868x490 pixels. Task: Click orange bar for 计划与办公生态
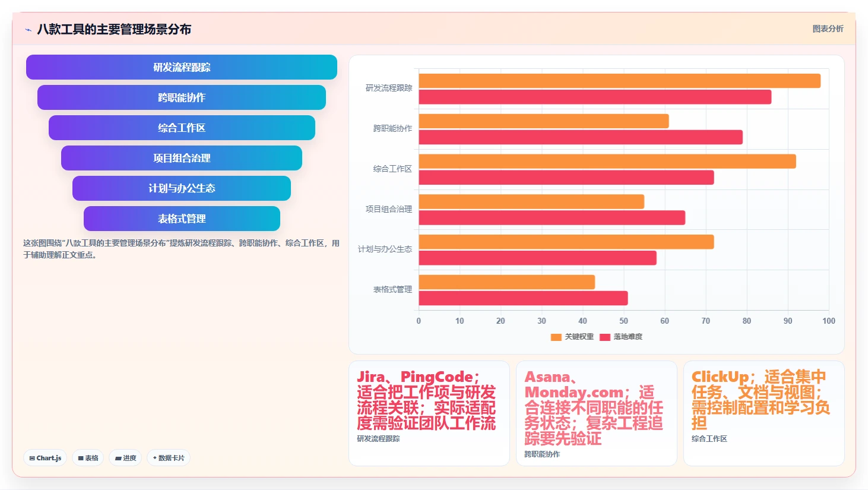click(x=566, y=242)
